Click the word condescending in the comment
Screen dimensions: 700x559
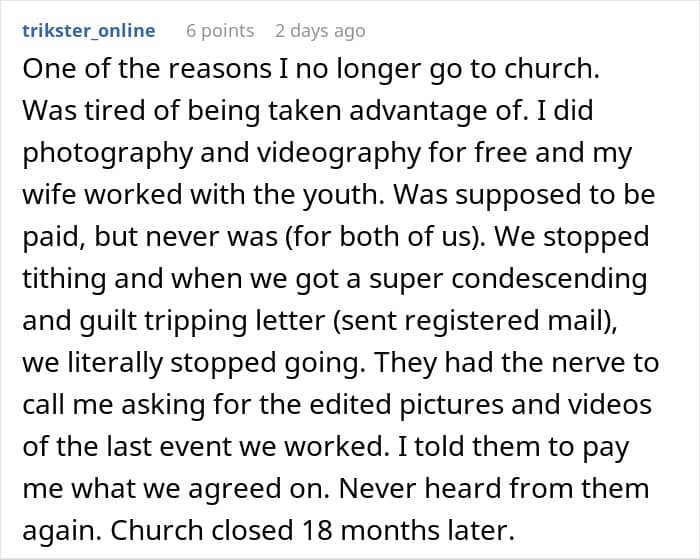pyautogui.click(x=549, y=279)
